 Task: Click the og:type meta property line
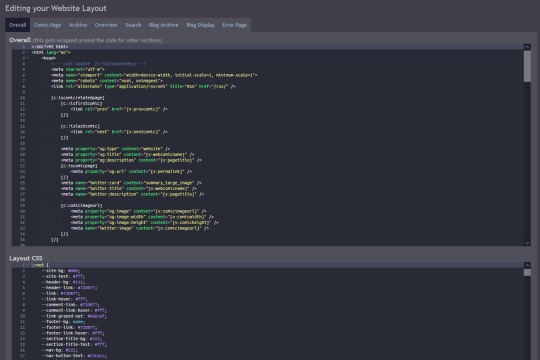[115, 149]
